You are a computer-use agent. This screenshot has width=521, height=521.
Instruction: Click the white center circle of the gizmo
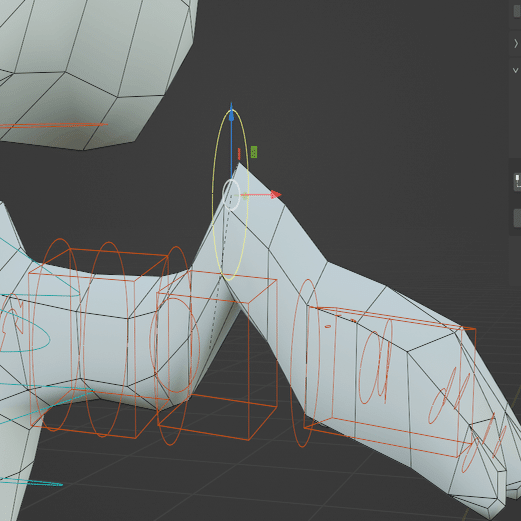[231, 195]
